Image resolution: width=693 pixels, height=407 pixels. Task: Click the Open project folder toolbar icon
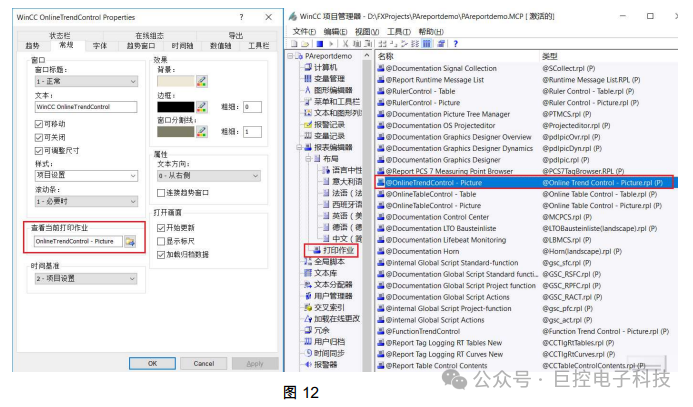pyautogui.click(x=305, y=44)
